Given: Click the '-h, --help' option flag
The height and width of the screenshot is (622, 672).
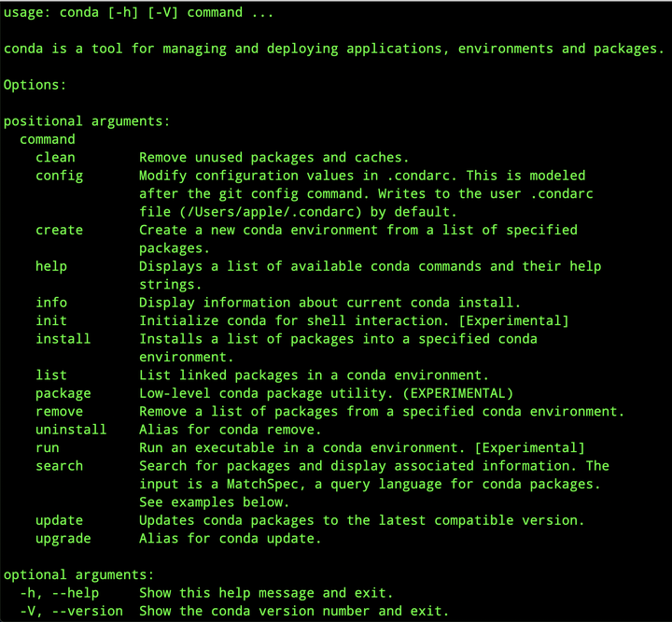Looking at the screenshot, I should [x=59, y=593].
